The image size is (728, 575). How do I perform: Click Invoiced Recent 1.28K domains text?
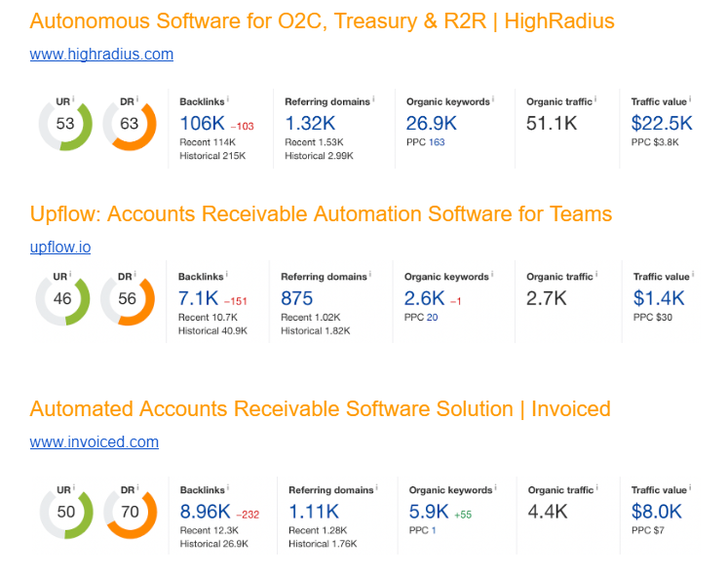tap(318, 530)
